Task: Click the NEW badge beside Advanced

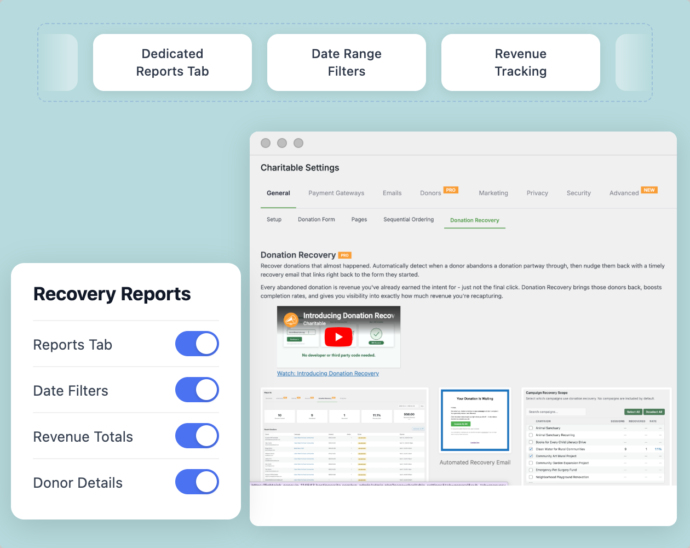Action: coord(649,190)
